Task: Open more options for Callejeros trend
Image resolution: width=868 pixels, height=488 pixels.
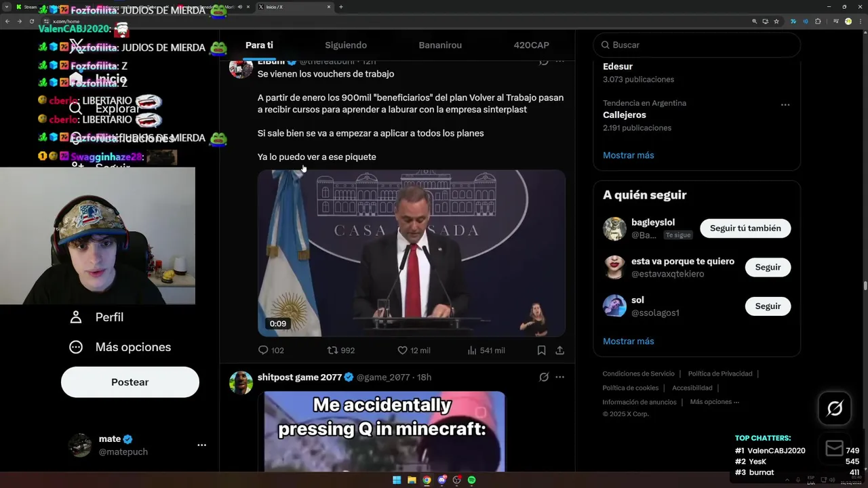Action: point(785,104)
